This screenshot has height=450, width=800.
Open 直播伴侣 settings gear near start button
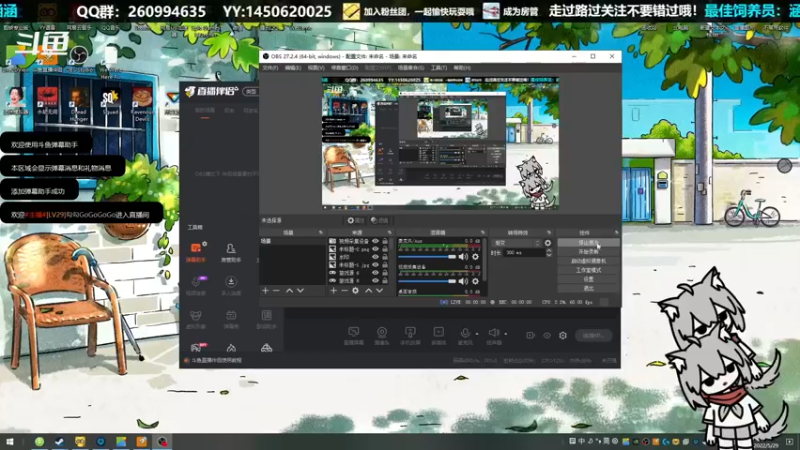click(563, 336)
